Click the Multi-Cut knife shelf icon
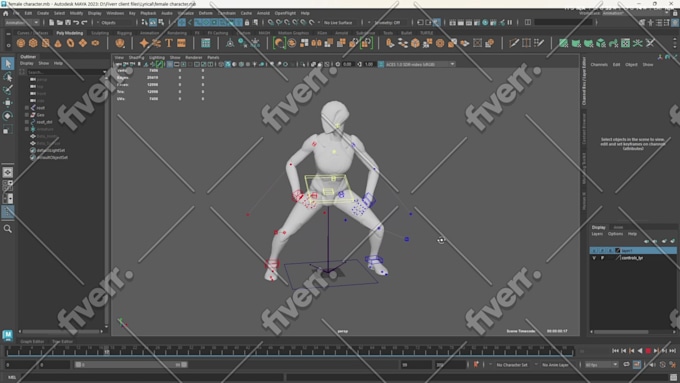This screenshot has height=383, width=680. pyautogui.click(x=514, y=43)
